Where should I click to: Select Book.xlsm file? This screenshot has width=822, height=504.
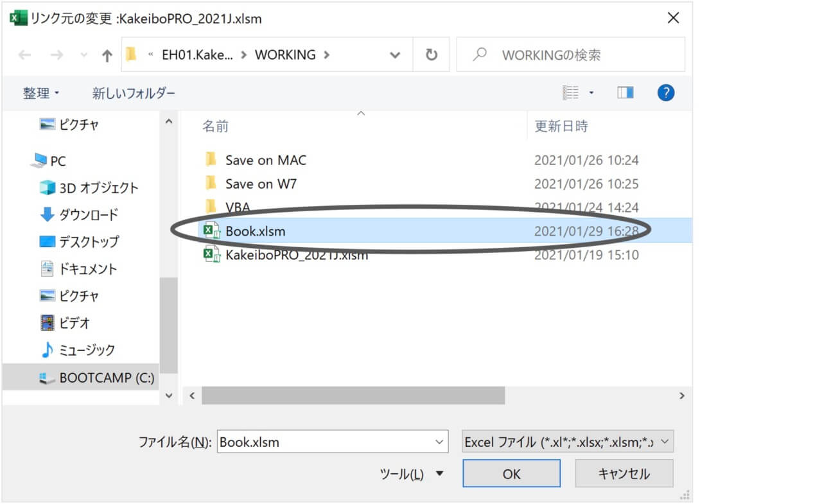pos(256,230)
